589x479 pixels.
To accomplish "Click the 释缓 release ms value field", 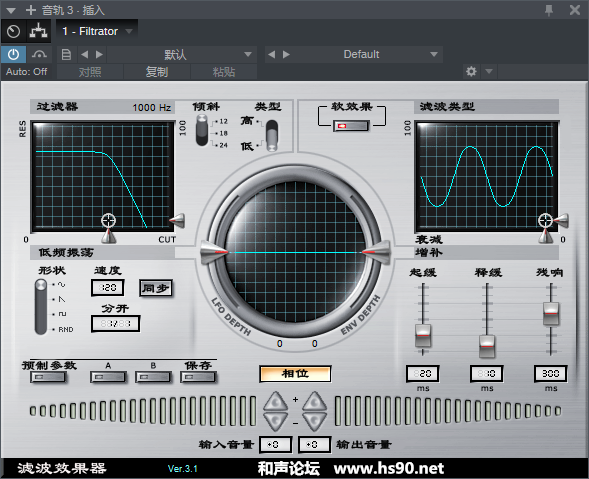I will click(x=487, y=374).
